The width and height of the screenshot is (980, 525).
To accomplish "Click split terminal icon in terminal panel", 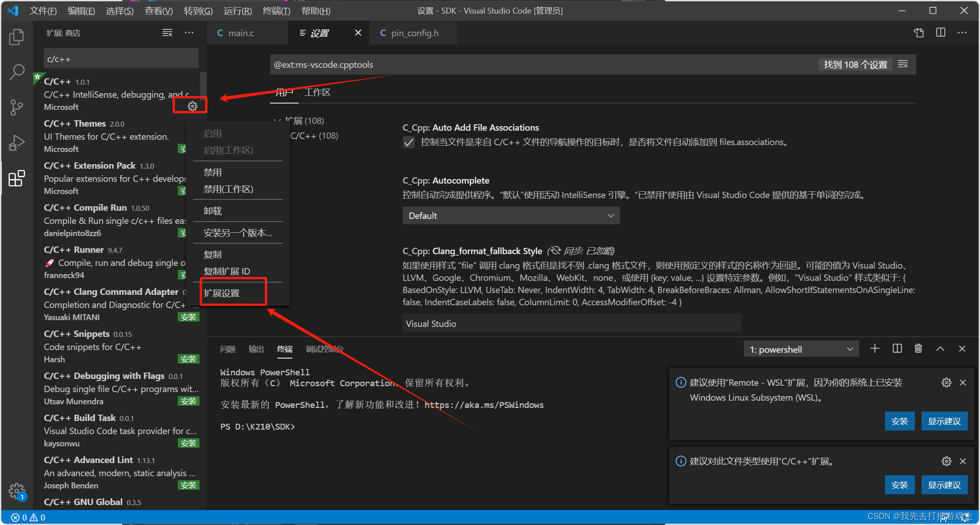I will [x=896, y=350].
